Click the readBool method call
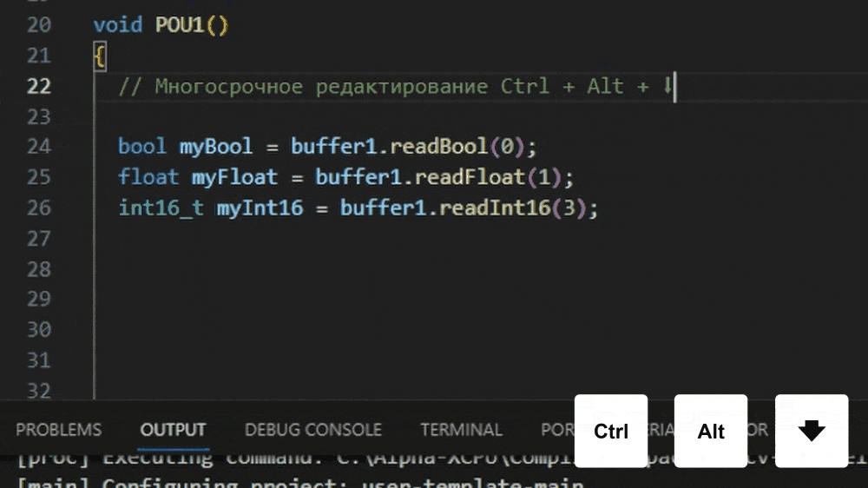This screenshot has height=488, width=868. [x=438, y=147]
